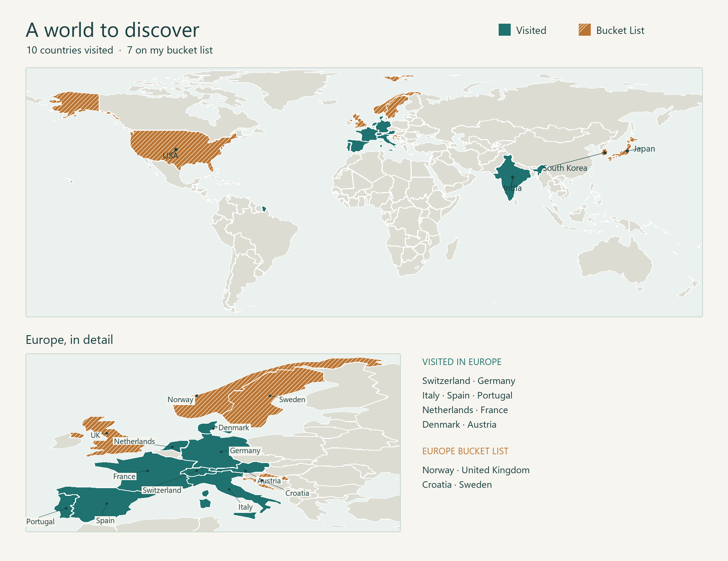This screenshot has width=728, height=561.
Task: Select the Japan label on world map
Action: click(x=644, y=149)
